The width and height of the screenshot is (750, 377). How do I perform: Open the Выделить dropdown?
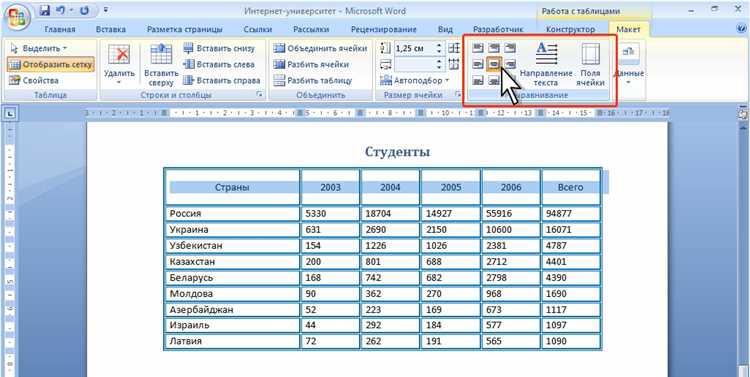pyautogui.click(x=38, y=48)
